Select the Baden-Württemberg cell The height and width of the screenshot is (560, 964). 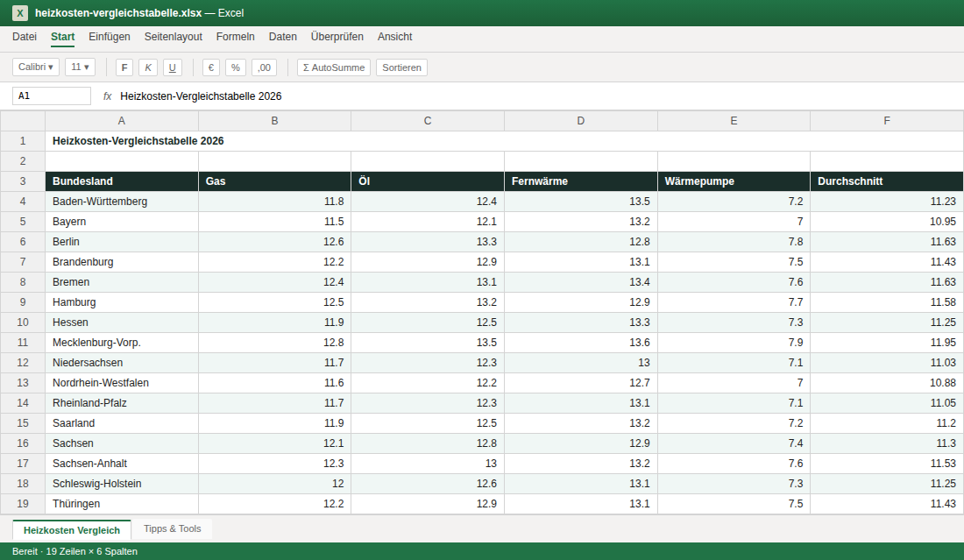122,202
